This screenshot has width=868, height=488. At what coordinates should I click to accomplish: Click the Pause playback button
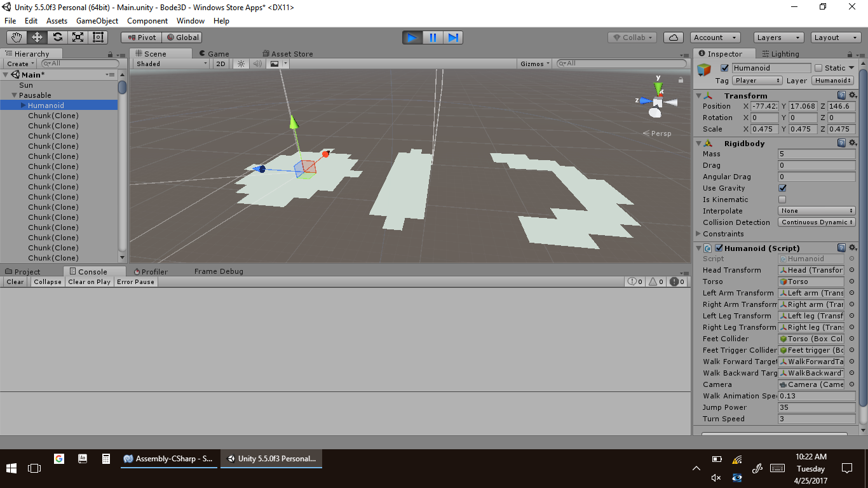click(x=433, y=37)
